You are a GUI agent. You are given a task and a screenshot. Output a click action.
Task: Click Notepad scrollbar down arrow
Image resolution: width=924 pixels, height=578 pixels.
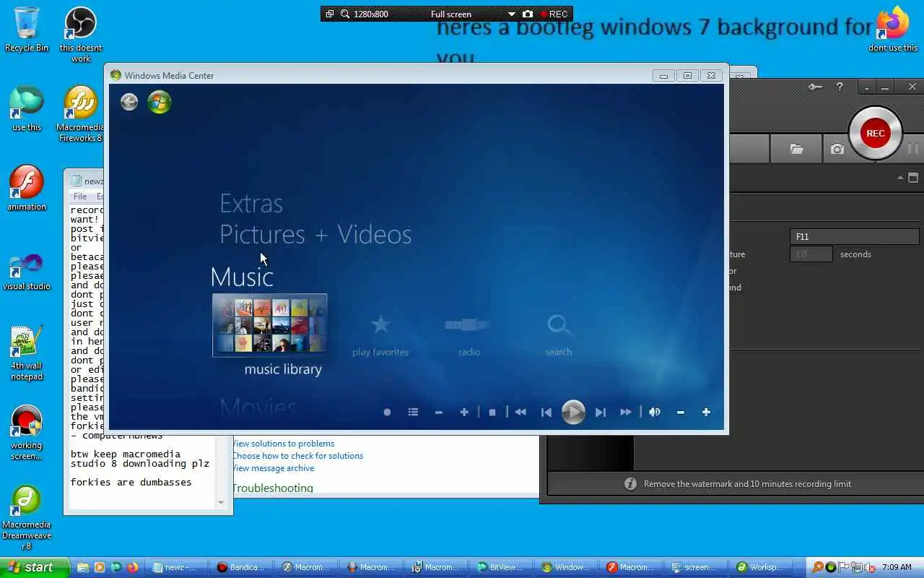221,502
